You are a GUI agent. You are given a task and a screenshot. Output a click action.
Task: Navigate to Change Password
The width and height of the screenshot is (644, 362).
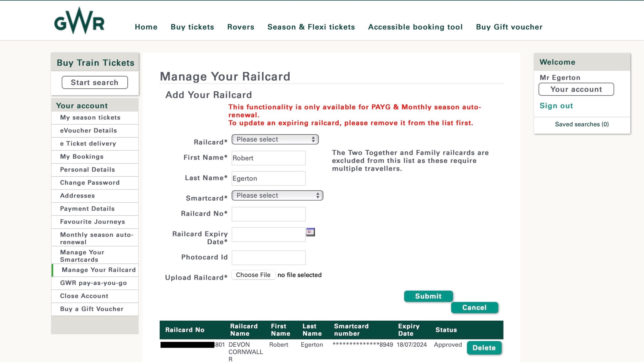[89, 183]
